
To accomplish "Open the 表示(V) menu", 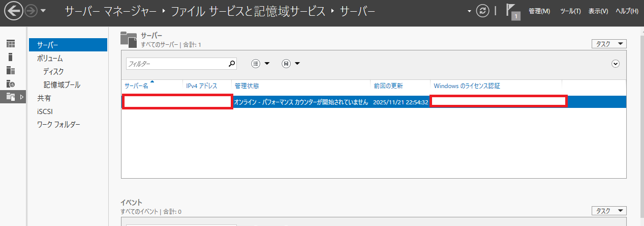I will (x=598, y=11).
